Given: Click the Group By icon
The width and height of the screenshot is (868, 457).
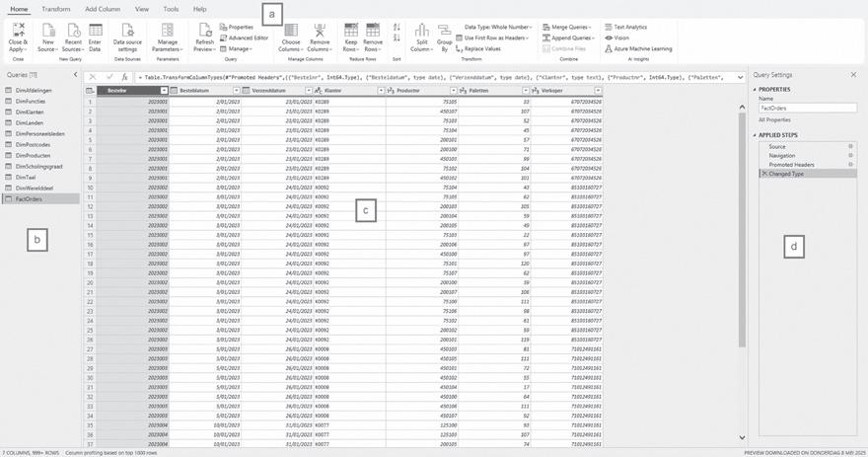Looking at the screenshot, I should point(444,30).
